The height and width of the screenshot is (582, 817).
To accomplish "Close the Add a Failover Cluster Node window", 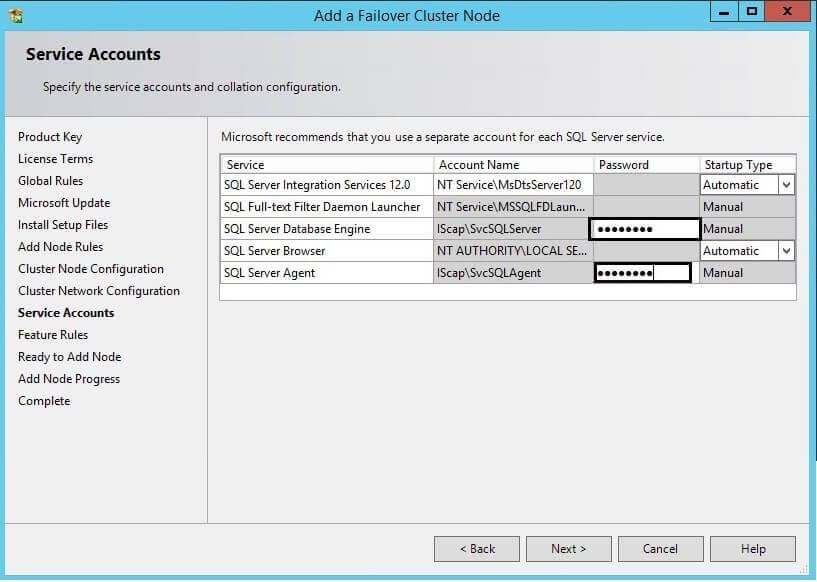I will (787, 12).
